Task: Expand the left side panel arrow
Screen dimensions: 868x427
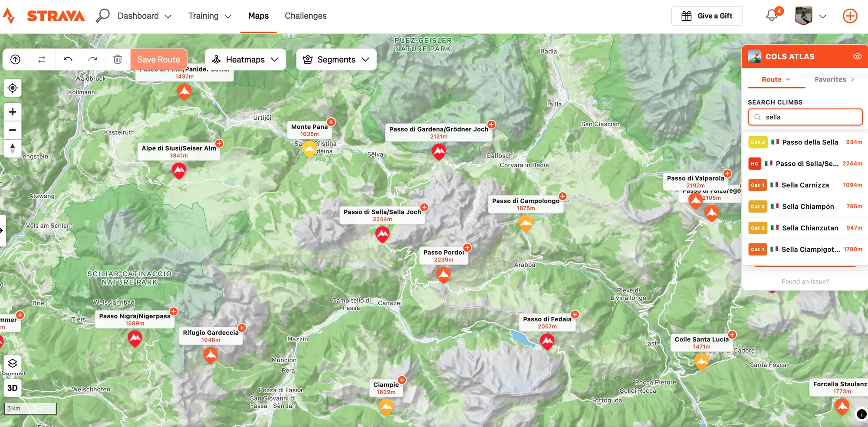Action: [2, 230]
